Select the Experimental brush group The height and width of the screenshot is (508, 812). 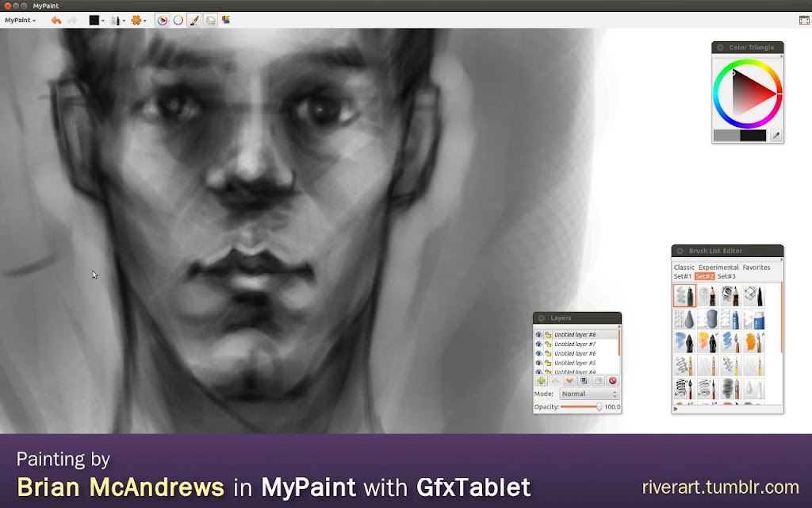pyautogui.click(x=718, y=267)
